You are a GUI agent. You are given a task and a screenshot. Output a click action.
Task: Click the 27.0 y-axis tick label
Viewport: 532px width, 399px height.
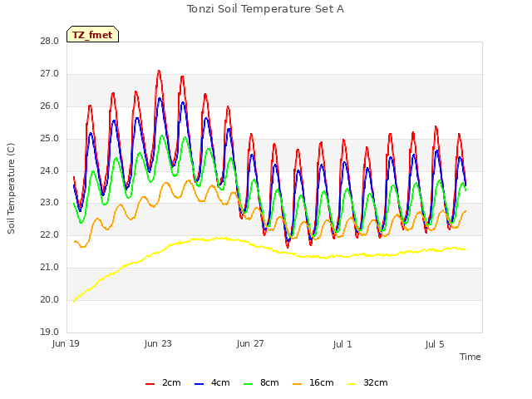50,74
